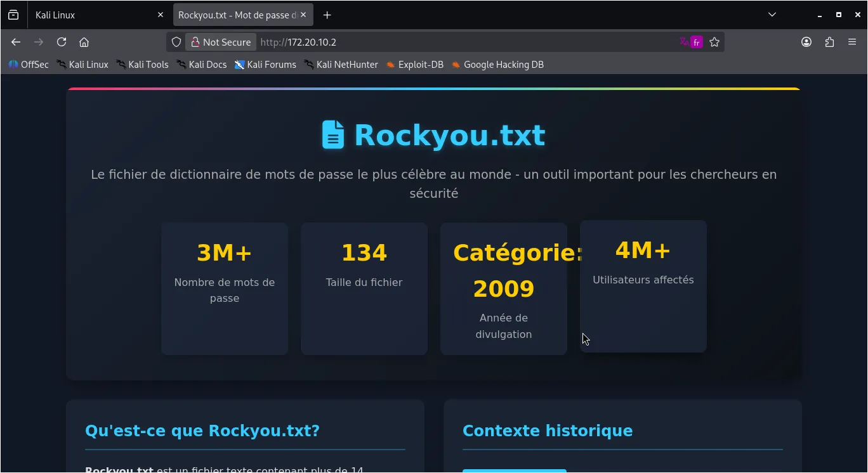
Task: Select the Rockyou.txt tab
Action: (x=243, y=15)
